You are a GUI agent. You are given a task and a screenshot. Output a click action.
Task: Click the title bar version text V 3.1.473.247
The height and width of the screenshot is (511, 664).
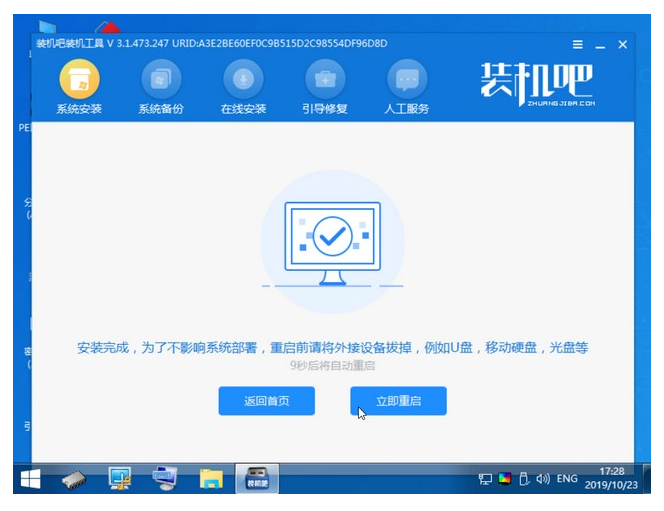tap(138, 44)
